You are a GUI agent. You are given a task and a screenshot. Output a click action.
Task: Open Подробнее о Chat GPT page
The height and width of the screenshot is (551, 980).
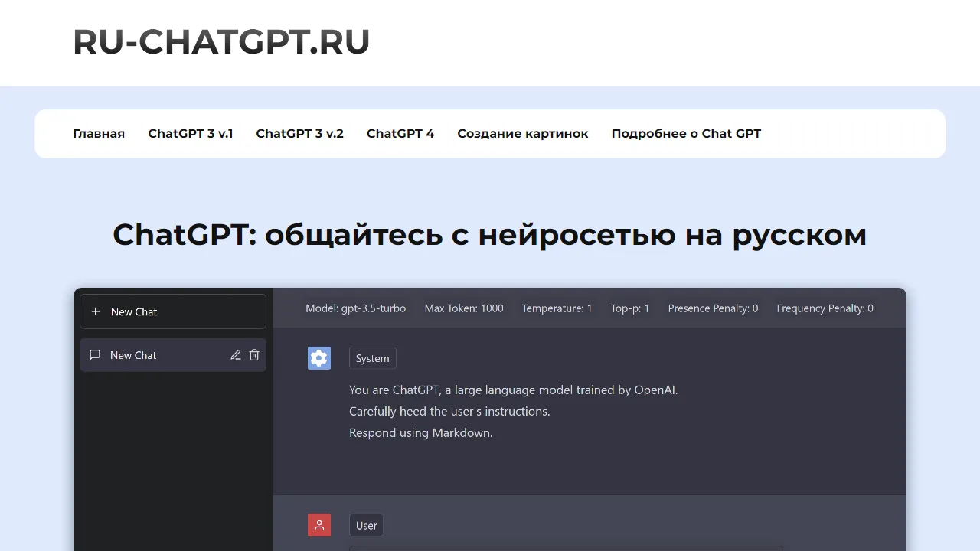pyautogui.click(x=686, y=134)
